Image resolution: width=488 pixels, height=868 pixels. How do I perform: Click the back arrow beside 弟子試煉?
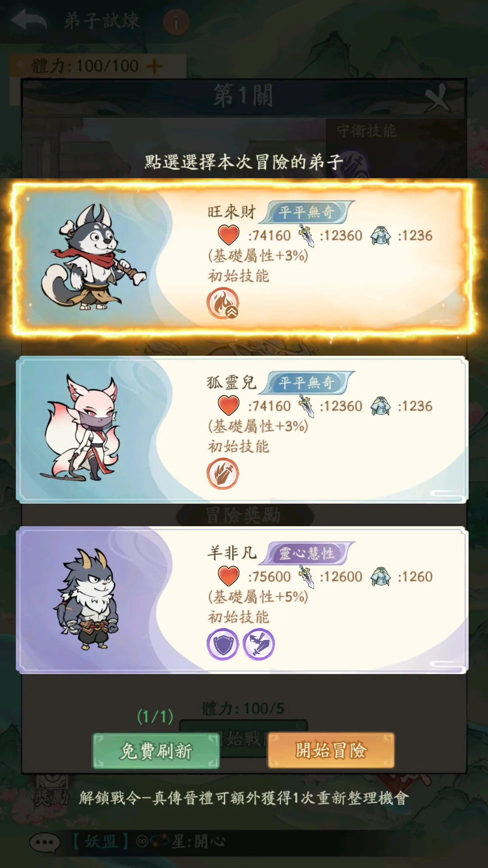[29, 20]
